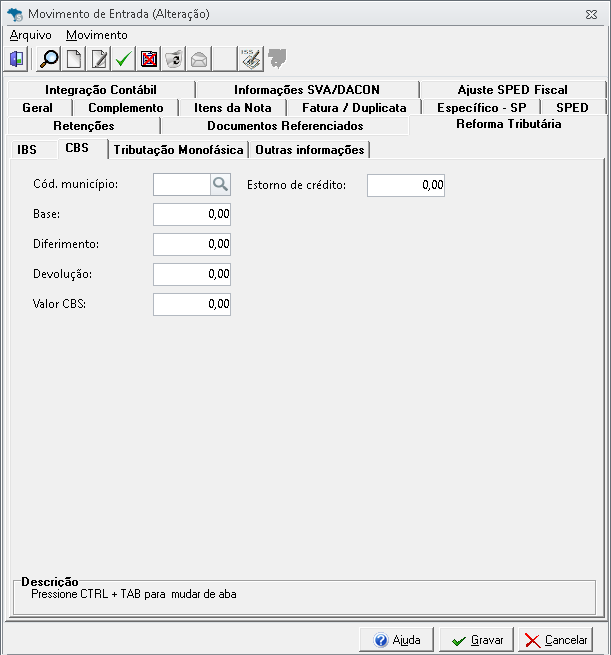Click the ISS signing pen toolbar icon
The image size is (611, 655).
[x=251, y=59]
